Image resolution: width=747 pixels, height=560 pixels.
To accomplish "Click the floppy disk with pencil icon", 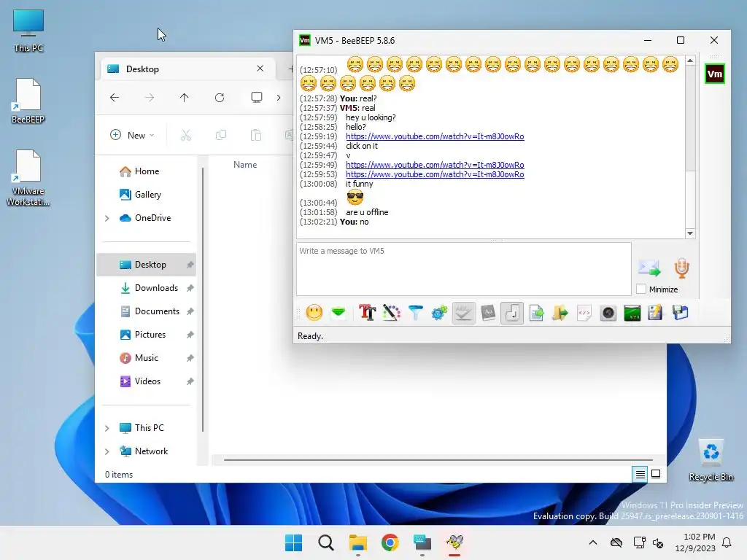I will click(656, 313).
